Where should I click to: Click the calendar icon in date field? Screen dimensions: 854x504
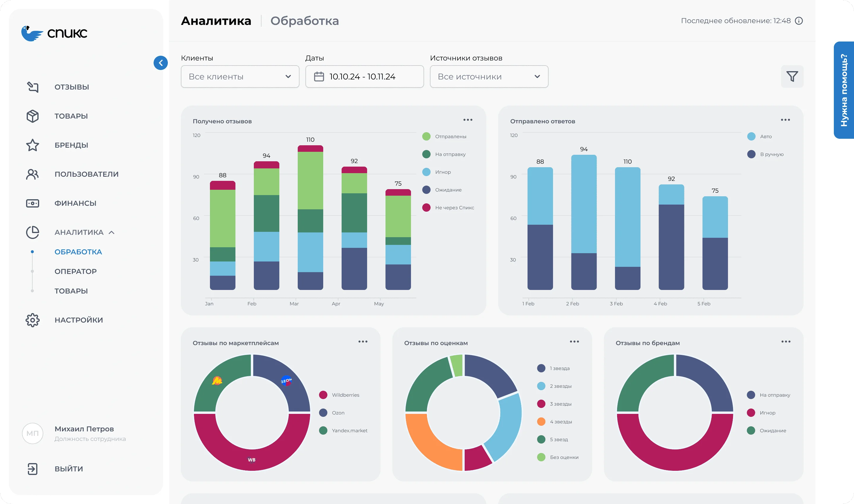pos(319,76)
